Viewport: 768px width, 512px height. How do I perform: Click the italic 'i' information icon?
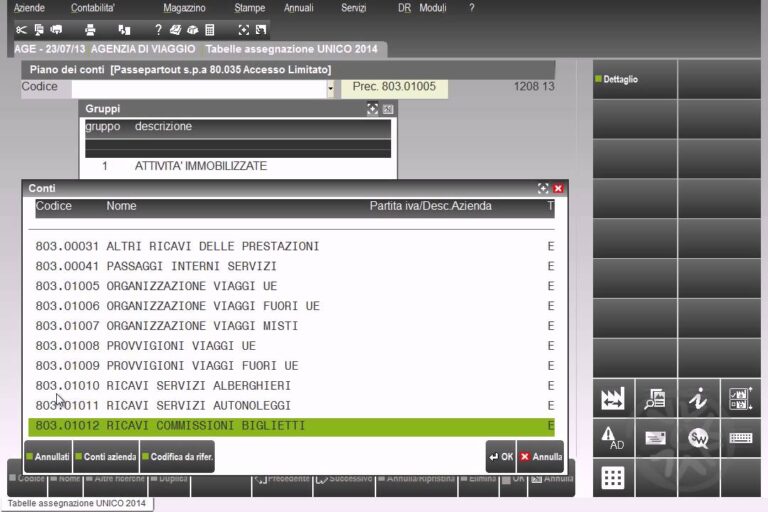(698, 398)
